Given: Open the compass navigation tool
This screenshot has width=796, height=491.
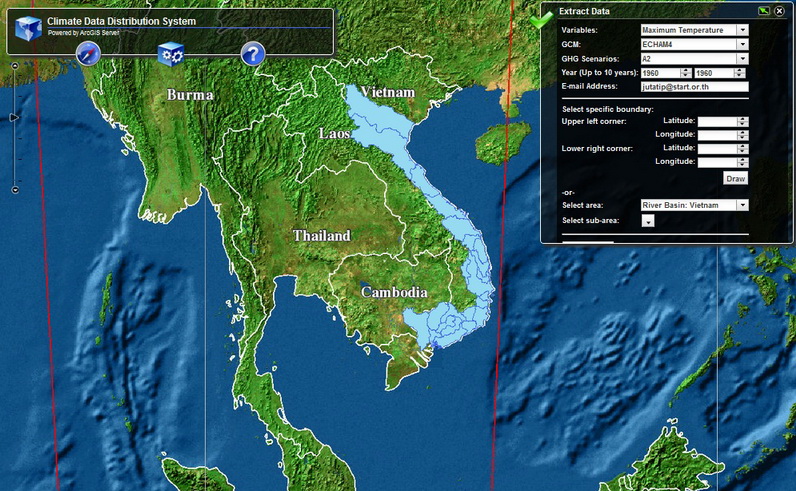Looking at the screenshot, I should [x=88, y=54].
